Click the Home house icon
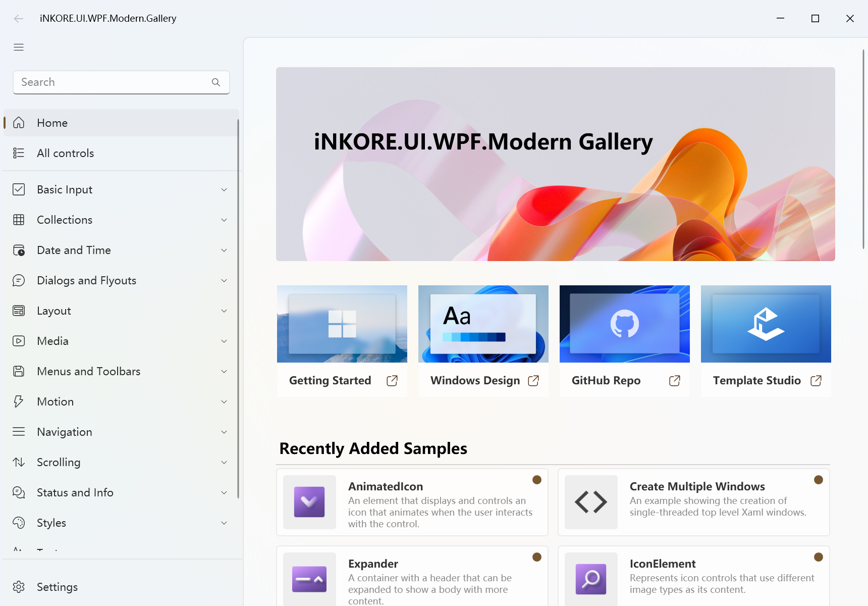Screen dimensions: 868x606 click(x=19, y=123)
